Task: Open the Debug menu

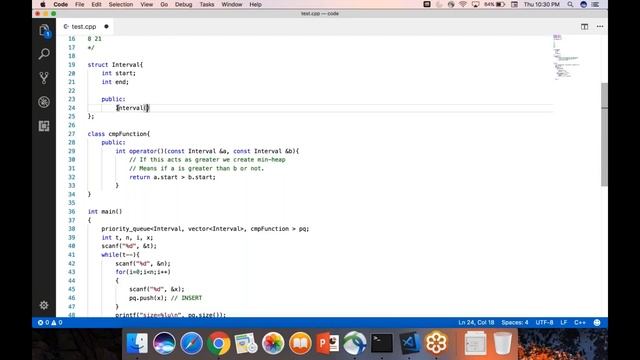Action: click(x=184, y=4)
